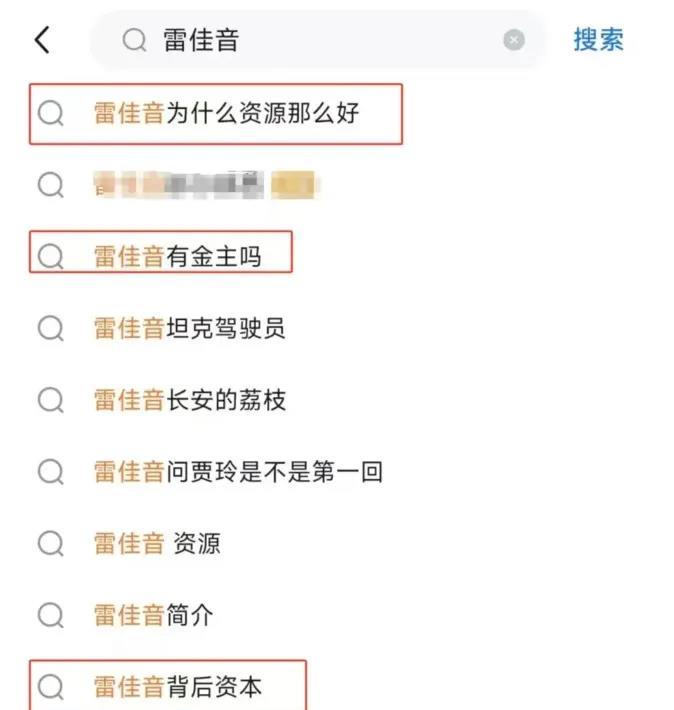Tap search icon beside 雷佳音长安的荔枝
Screen dimensions: 674x710
[51, 400]
